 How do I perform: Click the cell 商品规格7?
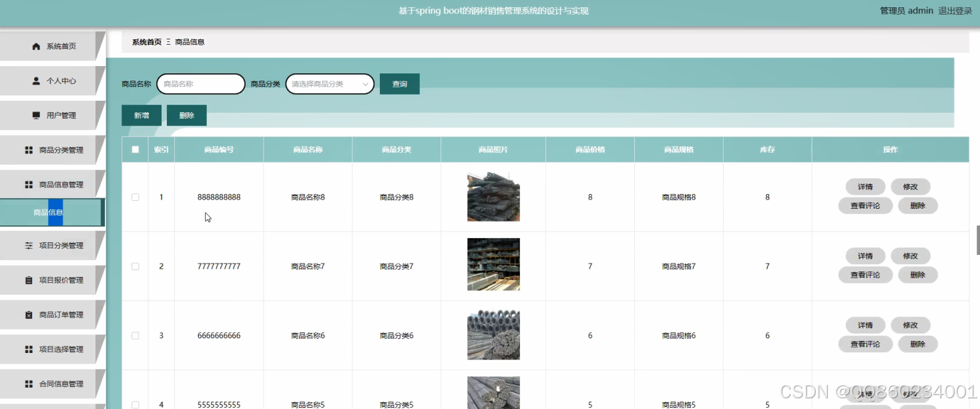pyautogui.click(x=679, y=266)
